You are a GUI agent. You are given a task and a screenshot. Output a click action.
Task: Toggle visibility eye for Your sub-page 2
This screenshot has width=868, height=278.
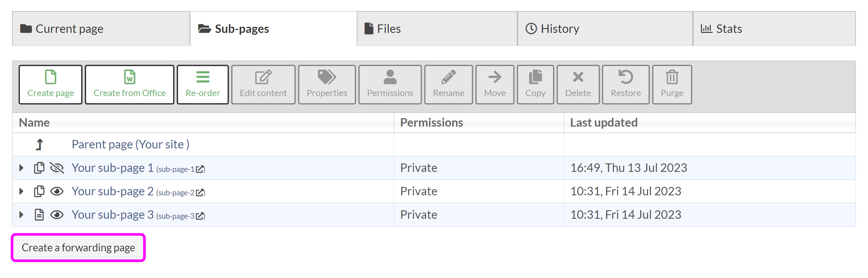(x=57, y=191)
